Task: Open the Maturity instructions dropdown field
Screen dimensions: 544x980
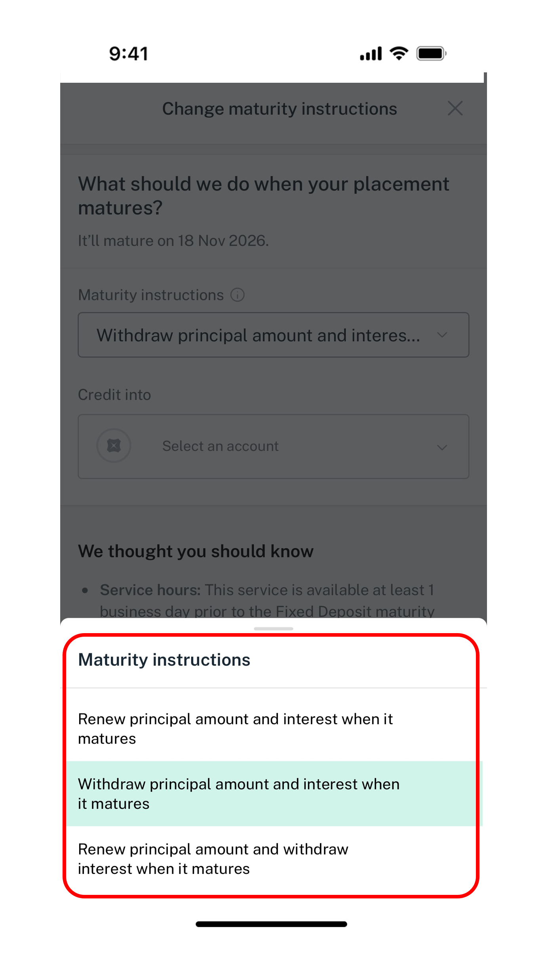Action: point(274,335)
